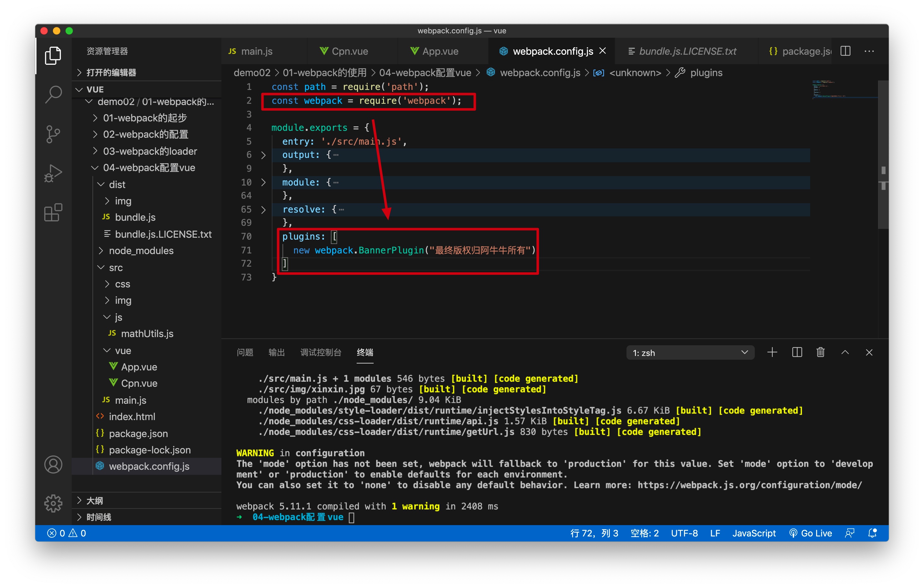924x588 pixels.
Task: Split the terminal pane
Action: 797,352
